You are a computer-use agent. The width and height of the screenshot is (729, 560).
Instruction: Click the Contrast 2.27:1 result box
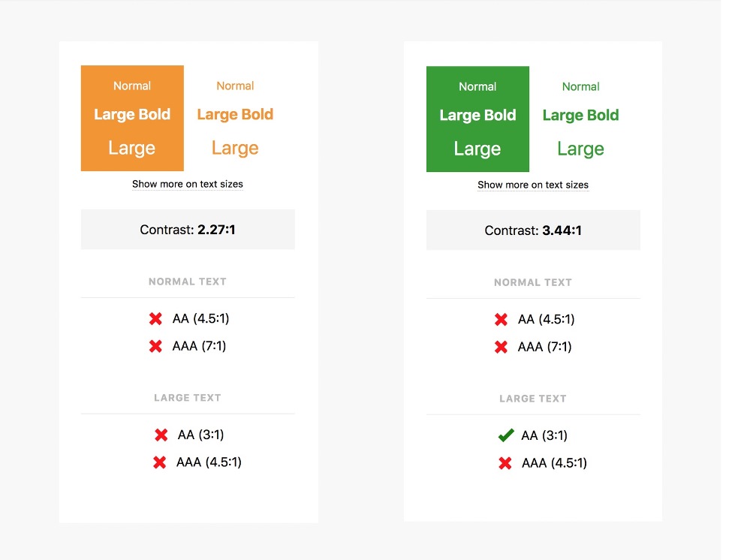pyautogui.click(x=188, y=230)
